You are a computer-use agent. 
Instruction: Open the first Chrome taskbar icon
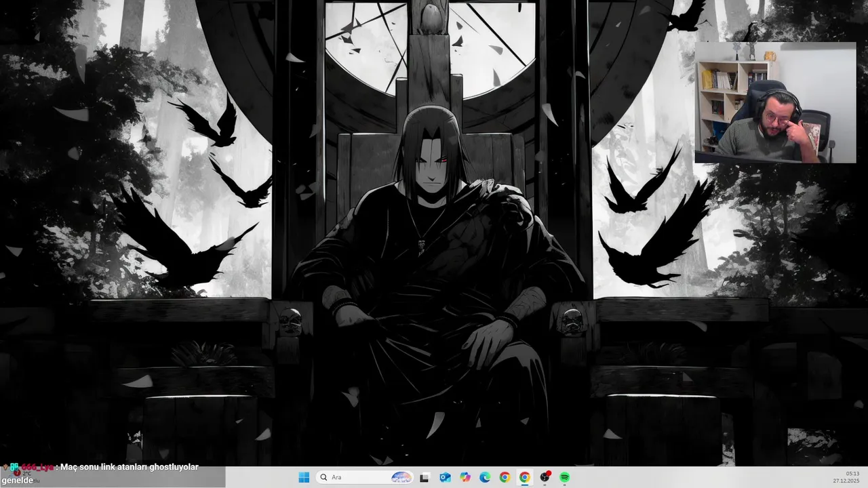[x=505, y=477]
